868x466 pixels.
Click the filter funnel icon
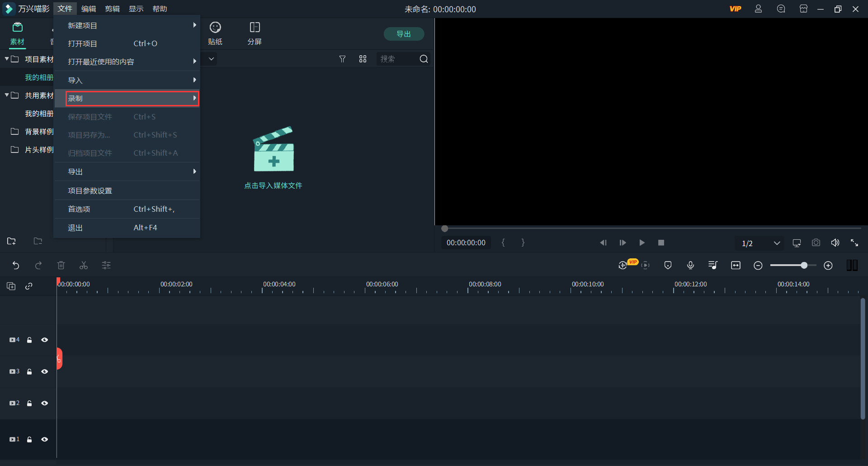click(x=342, y=59)
